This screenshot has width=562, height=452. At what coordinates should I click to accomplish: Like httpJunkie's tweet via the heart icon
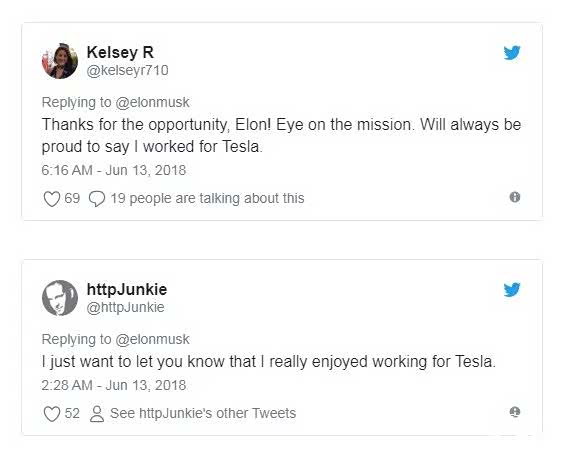(x=52, y=414)
